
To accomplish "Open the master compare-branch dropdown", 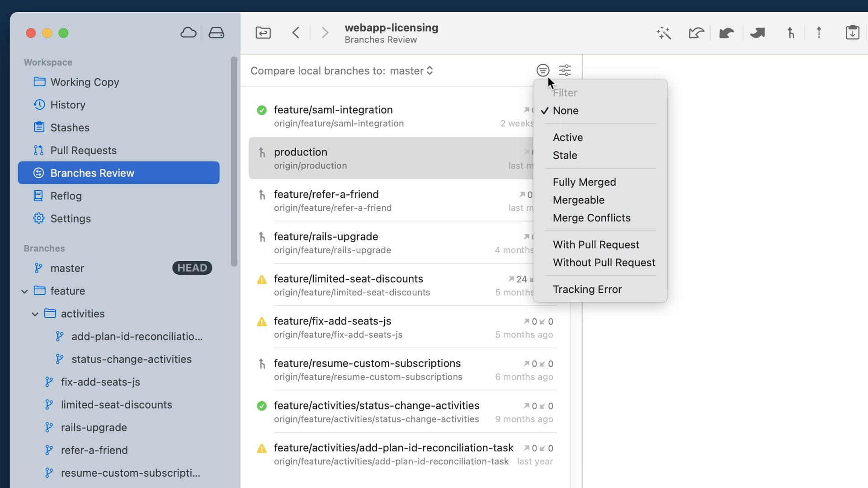I will point(411,71).
